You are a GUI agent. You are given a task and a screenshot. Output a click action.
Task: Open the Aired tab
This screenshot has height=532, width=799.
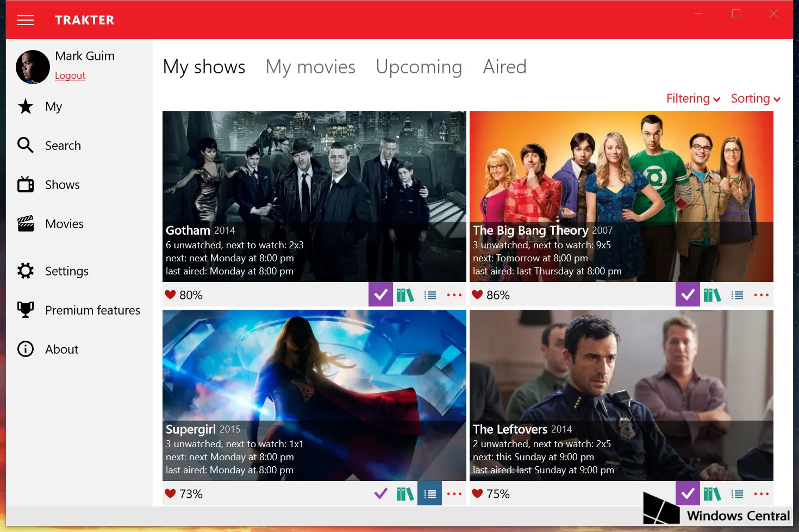(x=505, y=67)
